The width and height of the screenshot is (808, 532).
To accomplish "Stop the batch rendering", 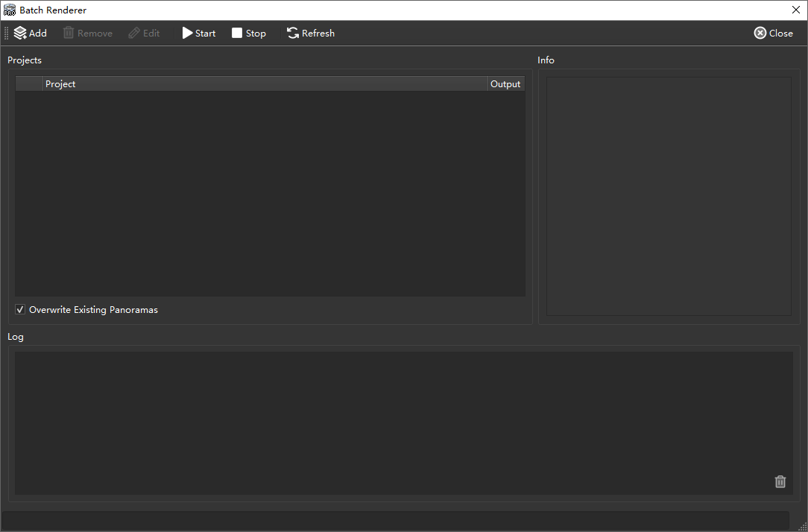I will click(x=249, y=33).
